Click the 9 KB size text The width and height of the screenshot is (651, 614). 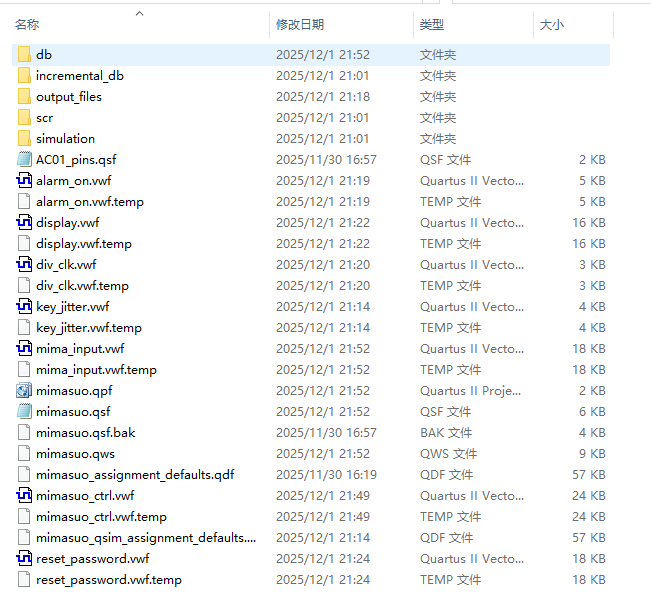pyautogui.click(x=592, y=454)
